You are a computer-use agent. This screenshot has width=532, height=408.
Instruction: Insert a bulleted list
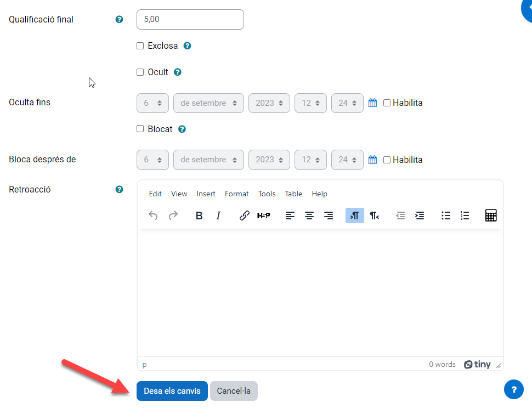(x=446, y=216)
